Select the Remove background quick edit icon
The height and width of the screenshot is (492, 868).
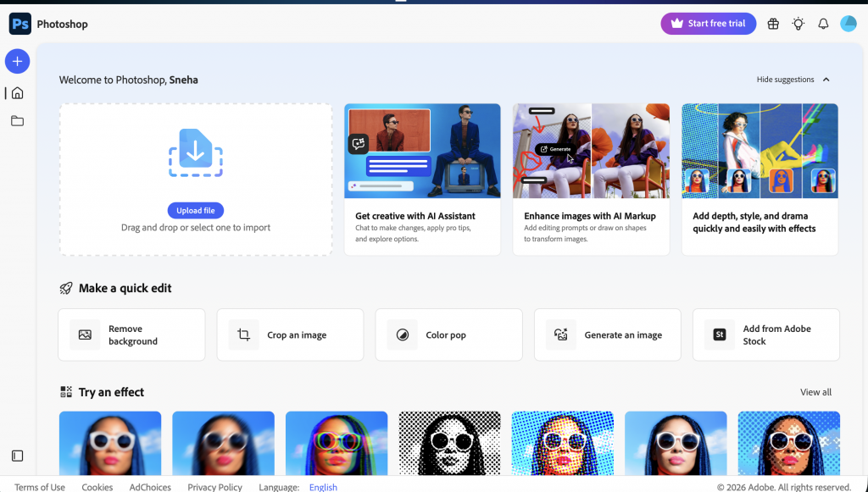(85, 334)
